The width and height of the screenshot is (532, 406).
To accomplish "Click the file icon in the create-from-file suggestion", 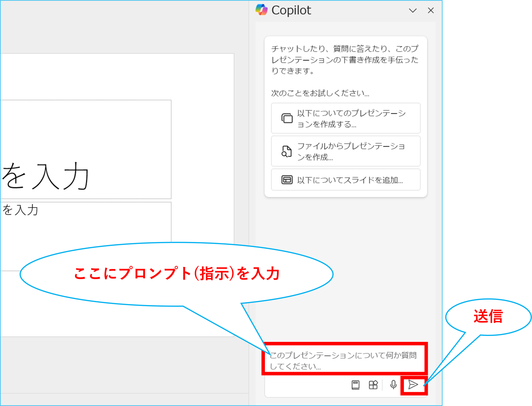I will coord(286,151).
